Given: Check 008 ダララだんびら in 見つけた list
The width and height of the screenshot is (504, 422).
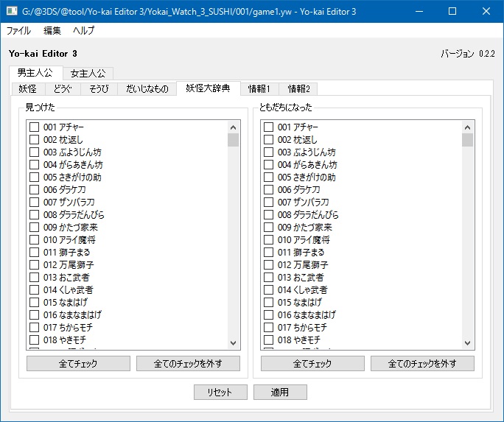Looking at the screenshot, I should tap(35, 214).
